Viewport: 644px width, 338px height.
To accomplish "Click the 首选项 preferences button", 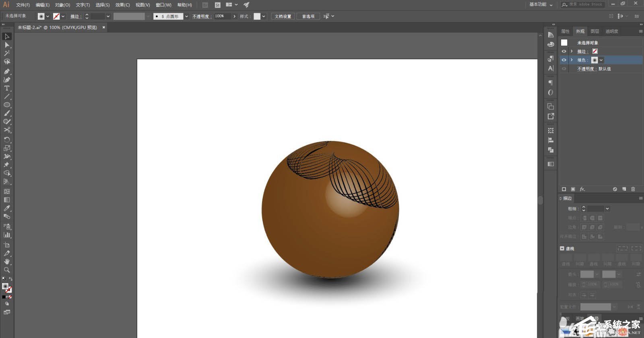I will [x=308, y=16].
